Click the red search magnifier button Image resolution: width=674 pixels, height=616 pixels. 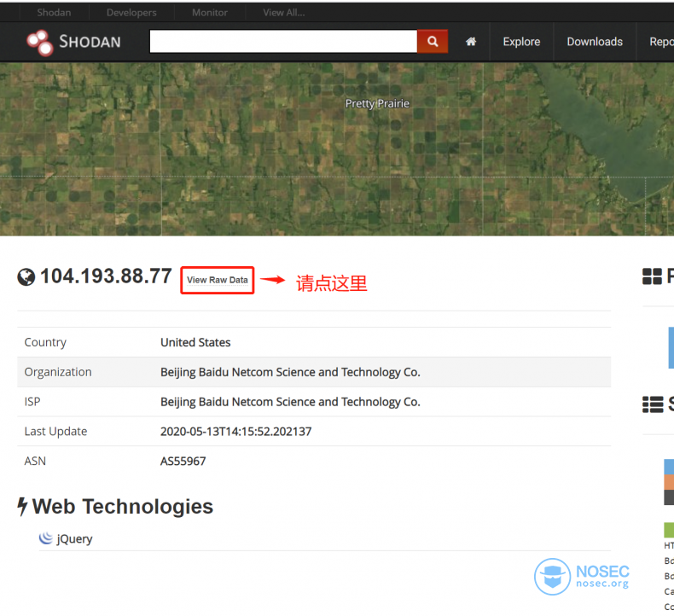click(x=433, y=41)
